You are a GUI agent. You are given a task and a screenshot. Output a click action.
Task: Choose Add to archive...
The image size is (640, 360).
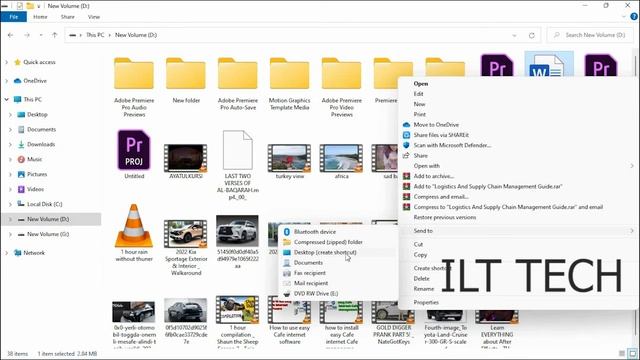[433, 176]
